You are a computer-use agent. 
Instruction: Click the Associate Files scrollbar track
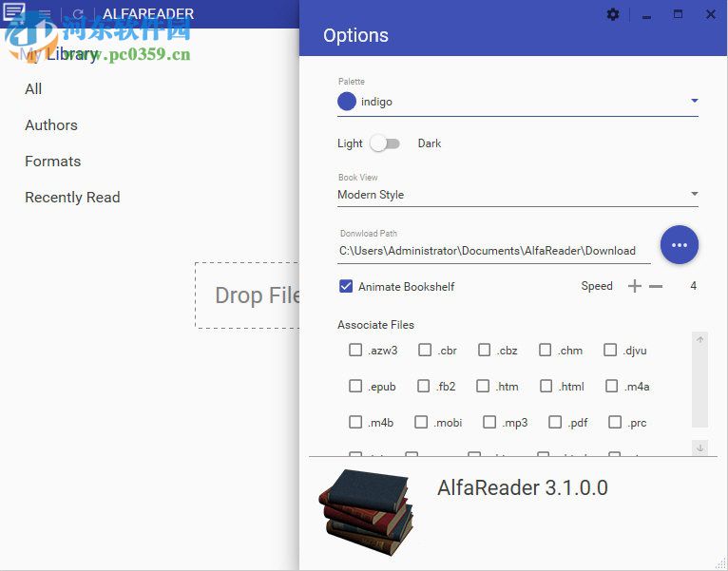click(699, 388)
